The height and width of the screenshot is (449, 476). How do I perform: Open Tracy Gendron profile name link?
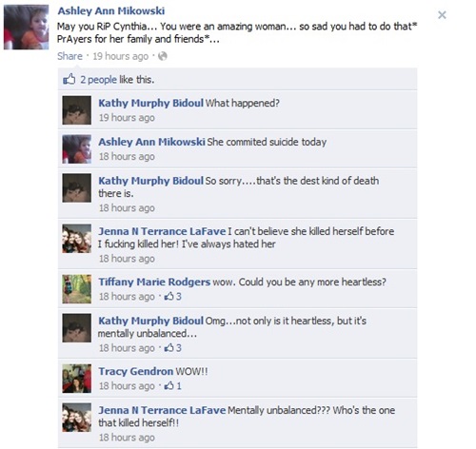[x=136, y=371]
